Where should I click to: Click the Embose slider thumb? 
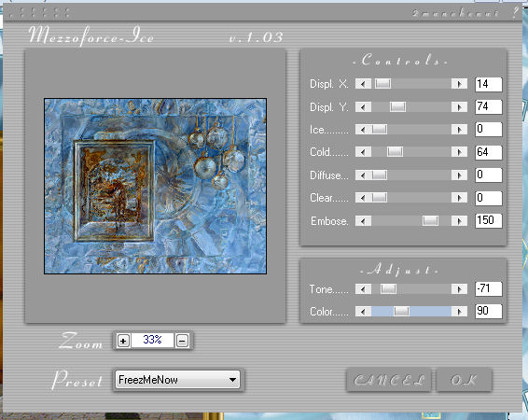coord(430,221)
